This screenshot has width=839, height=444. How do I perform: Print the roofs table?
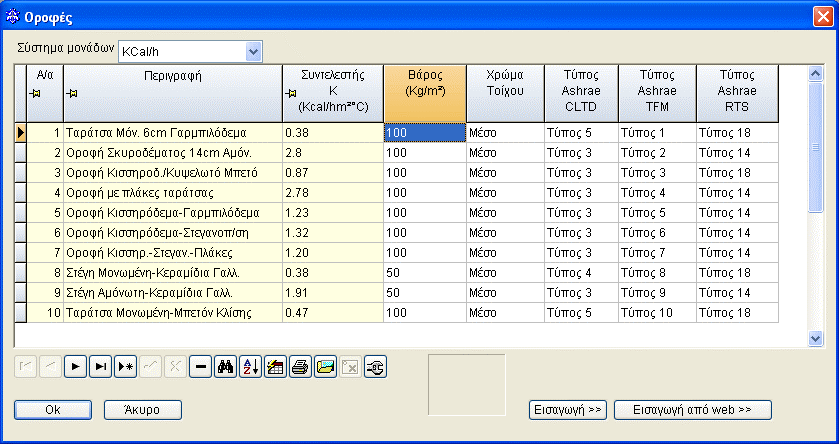[x=300, y=367]
